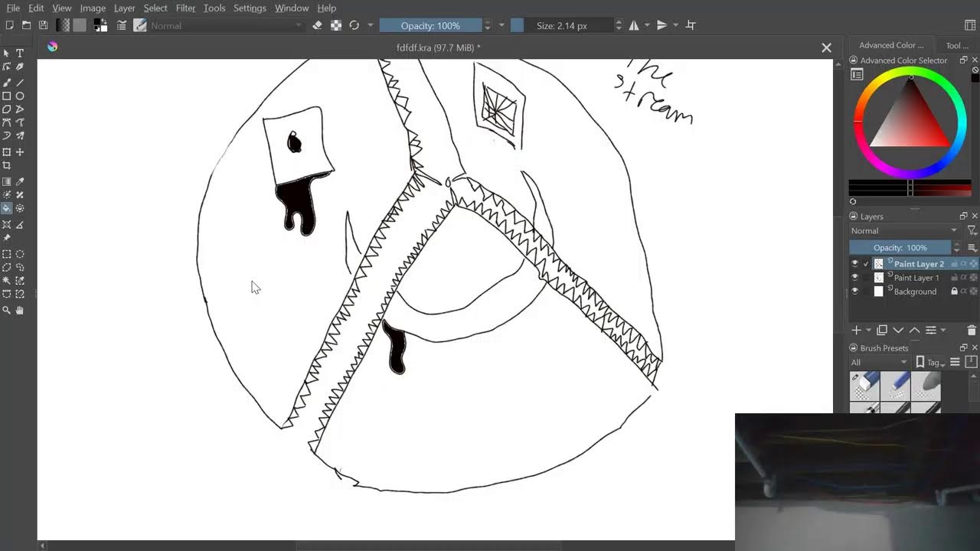Adjust the brush Size slider

point(562,25)
